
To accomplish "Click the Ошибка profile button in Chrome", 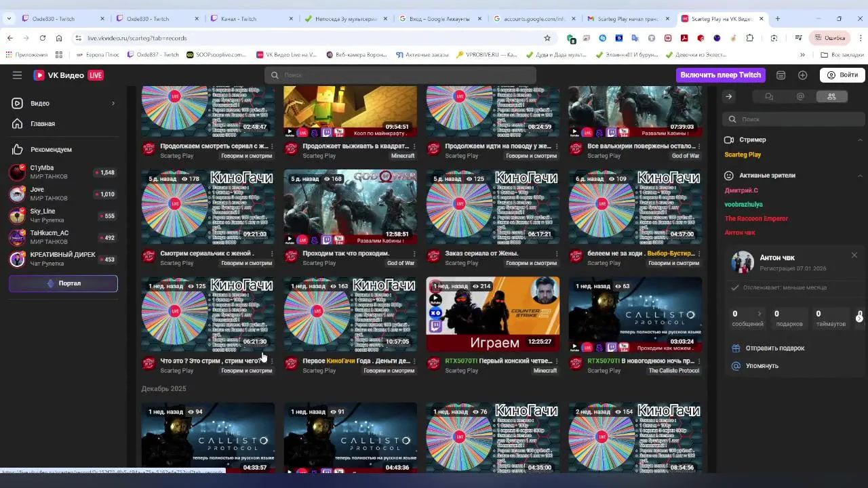I will click(x=830, y=38).
